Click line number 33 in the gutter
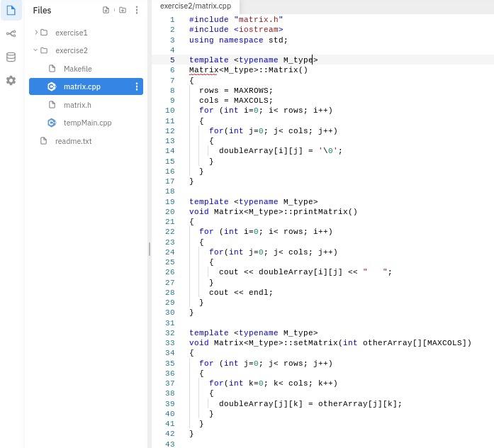The image size is (494, 448). coord(170,343)
